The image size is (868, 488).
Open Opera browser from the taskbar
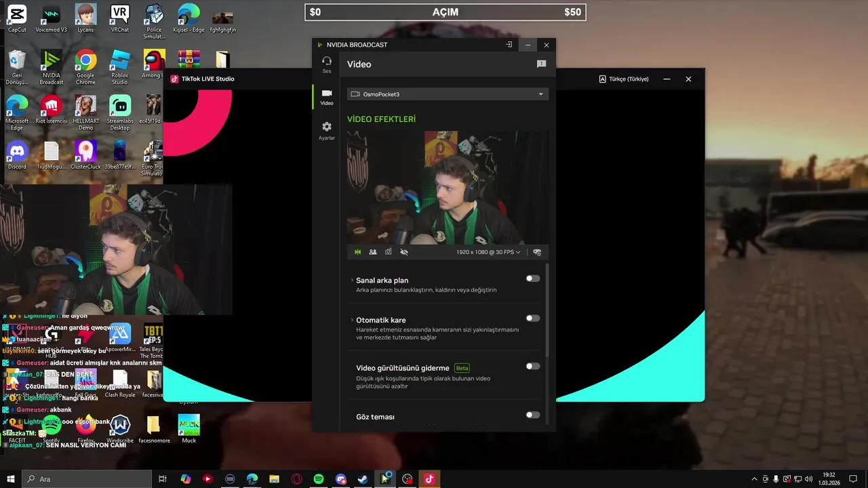pos(296,479)
